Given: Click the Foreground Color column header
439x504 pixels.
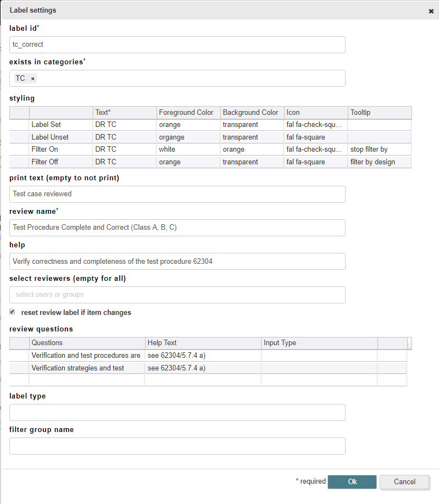Looking at the screenshot, I should tap(188, 113).
